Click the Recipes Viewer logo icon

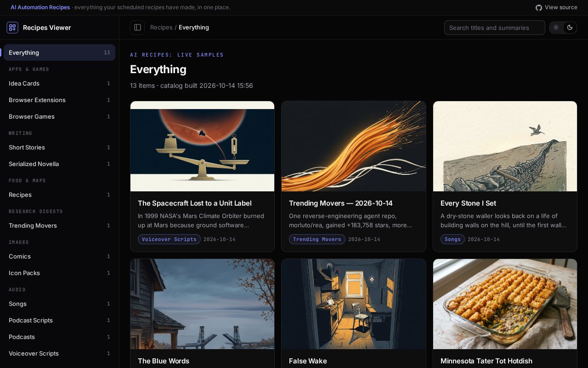coord(12,28)
